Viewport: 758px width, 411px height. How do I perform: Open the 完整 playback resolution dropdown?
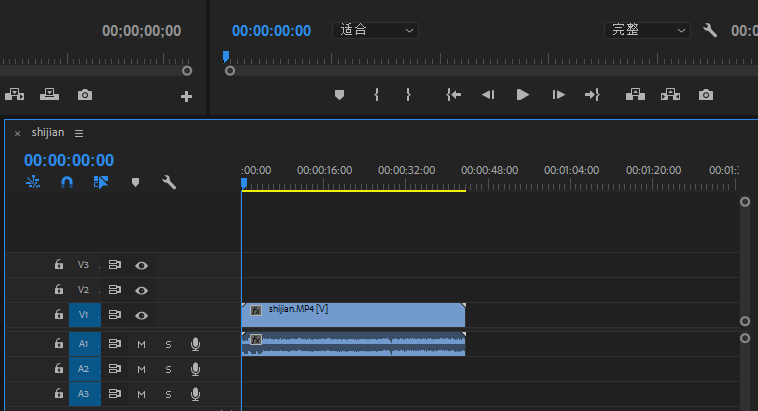647,31
